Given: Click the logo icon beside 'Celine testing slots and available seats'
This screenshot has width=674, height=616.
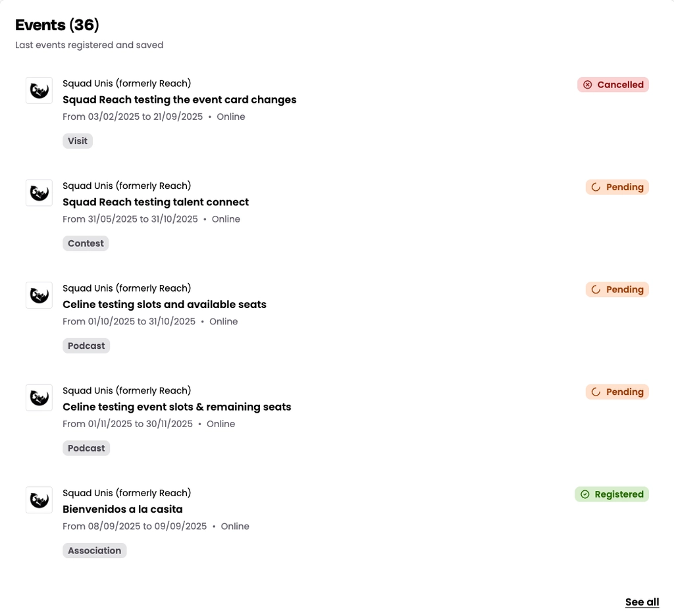Looking at the screenshot, I should coord(39,295).
